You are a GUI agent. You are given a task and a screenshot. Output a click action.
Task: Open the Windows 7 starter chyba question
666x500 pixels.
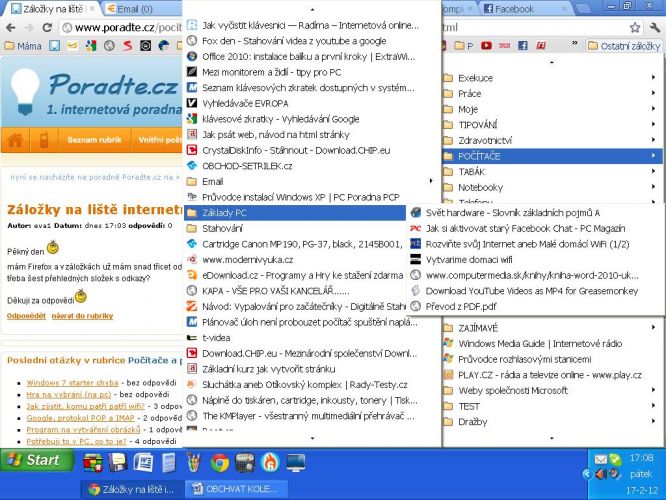coord(72,383)
